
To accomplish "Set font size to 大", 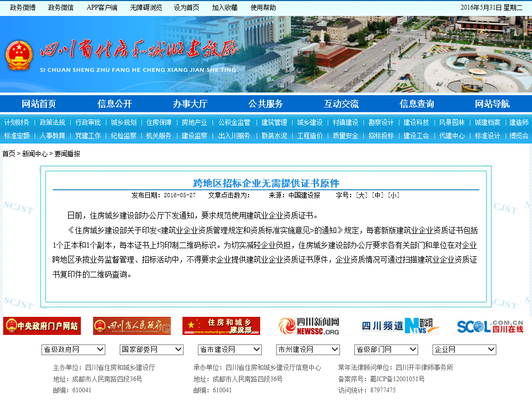I will 362,195.
